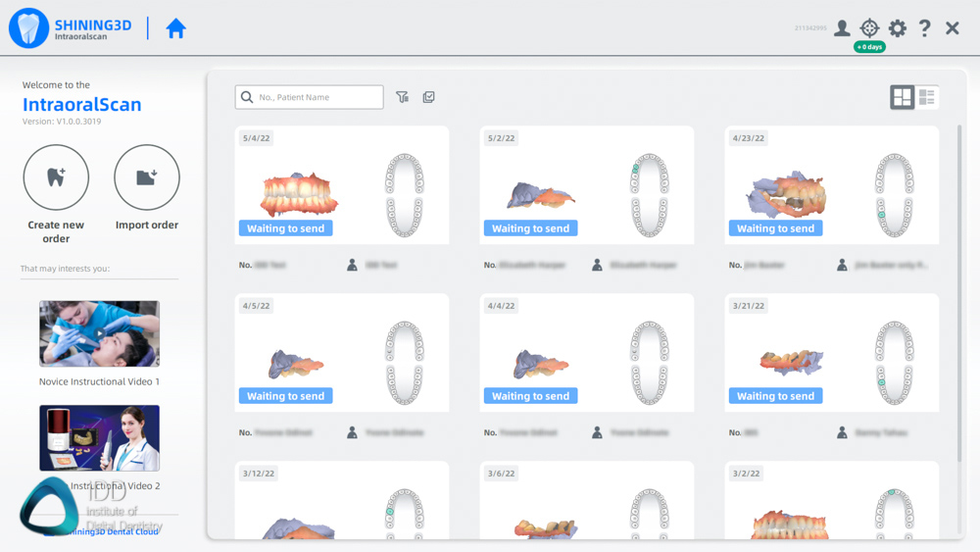Image resolution: width=980 pixels, height=552 pixels.
Task: Toggle multi-select checklist icon beside search
Action: pos(428,97)
